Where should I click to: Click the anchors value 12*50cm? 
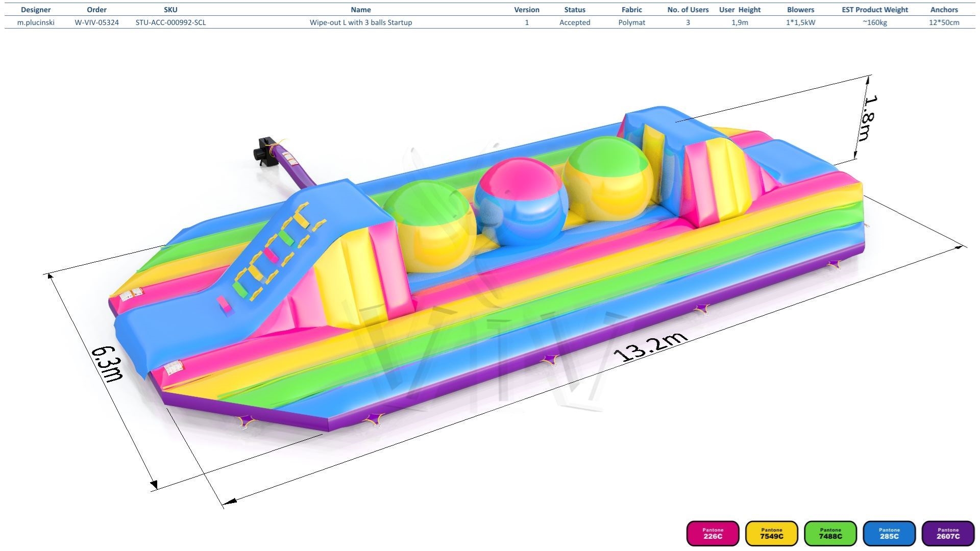tap(944, 22)
